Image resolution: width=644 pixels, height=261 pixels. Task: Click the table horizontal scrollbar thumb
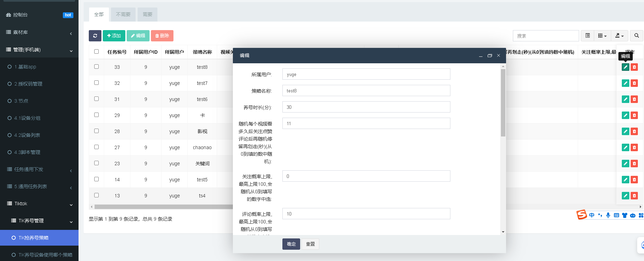coord(164,207)
